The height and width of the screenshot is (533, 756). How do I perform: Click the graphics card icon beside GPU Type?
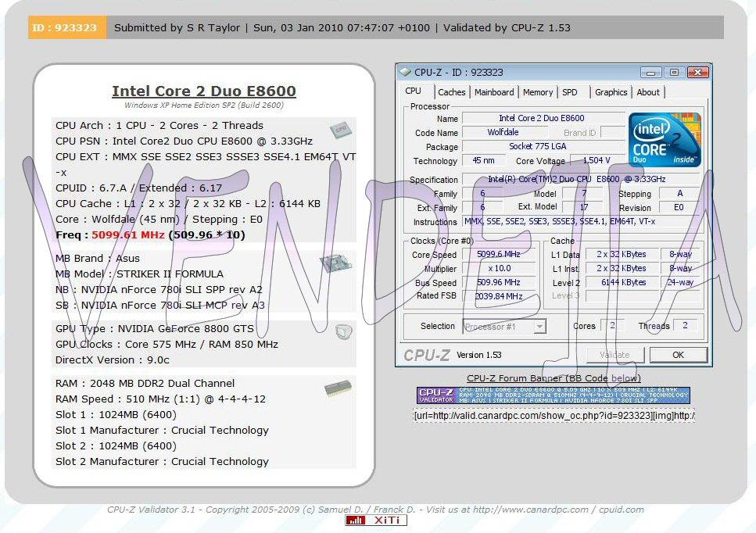pos(343,331)
